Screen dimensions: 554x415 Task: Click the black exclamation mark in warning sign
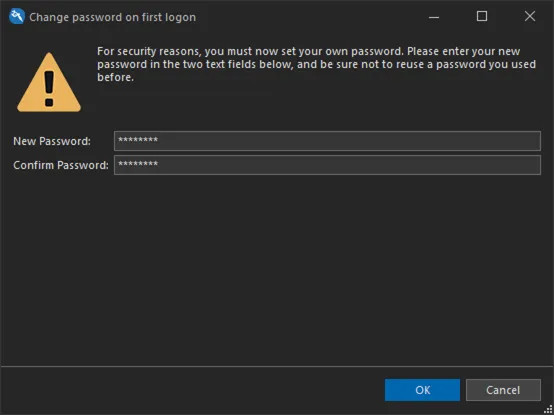pos(49,89)
